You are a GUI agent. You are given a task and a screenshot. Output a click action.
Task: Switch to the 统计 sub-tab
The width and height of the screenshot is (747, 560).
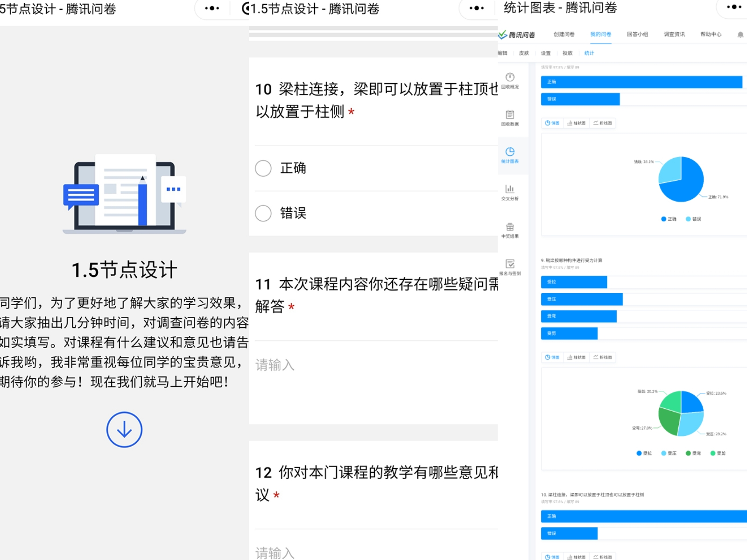click(589, 53)
